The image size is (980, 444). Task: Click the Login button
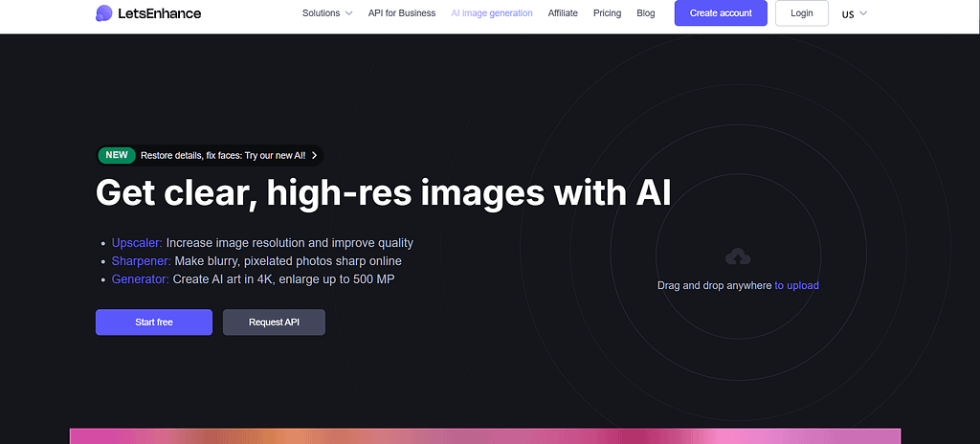point(802,13)
